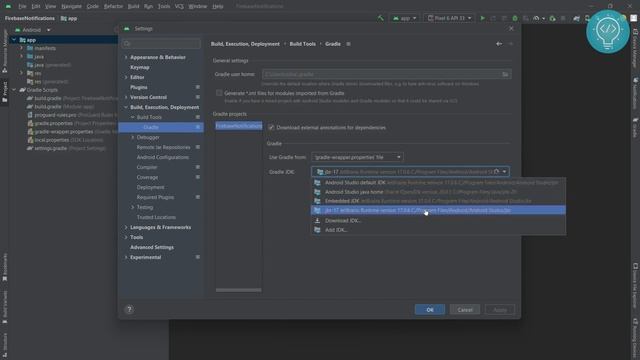Viewport: 640px width, 360px height.
Task: Open the Project tool window side tab
Action: point(4,92)
